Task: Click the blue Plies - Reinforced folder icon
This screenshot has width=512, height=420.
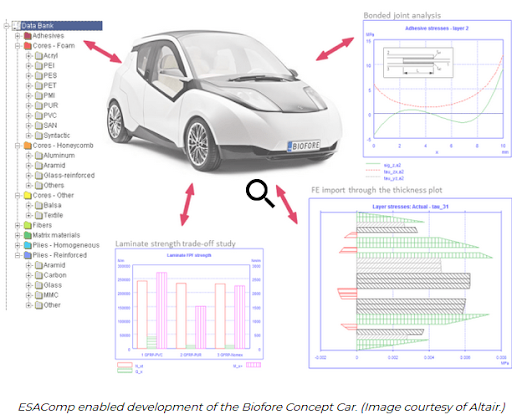Action: coord(28,255)
